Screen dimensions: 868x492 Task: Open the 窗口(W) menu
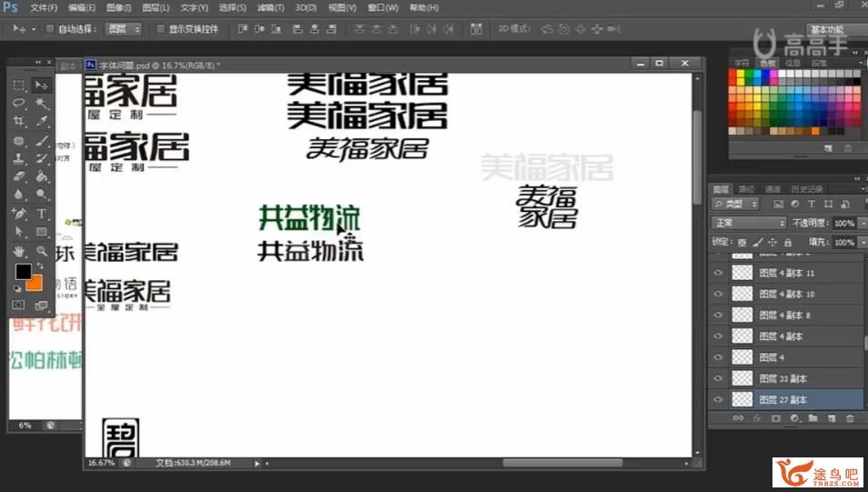[x=383, y=8]
